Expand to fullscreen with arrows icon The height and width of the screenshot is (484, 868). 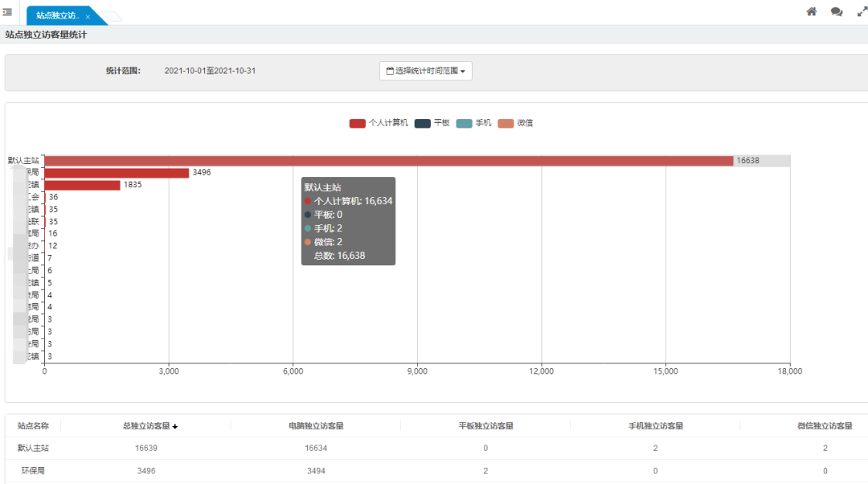coord(862,12)
